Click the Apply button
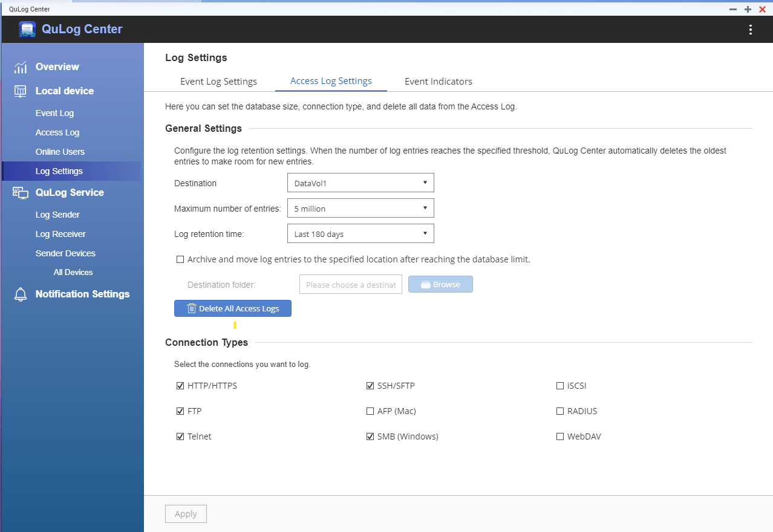The height and width of the screenshot is (532, 773). point(186,514)
